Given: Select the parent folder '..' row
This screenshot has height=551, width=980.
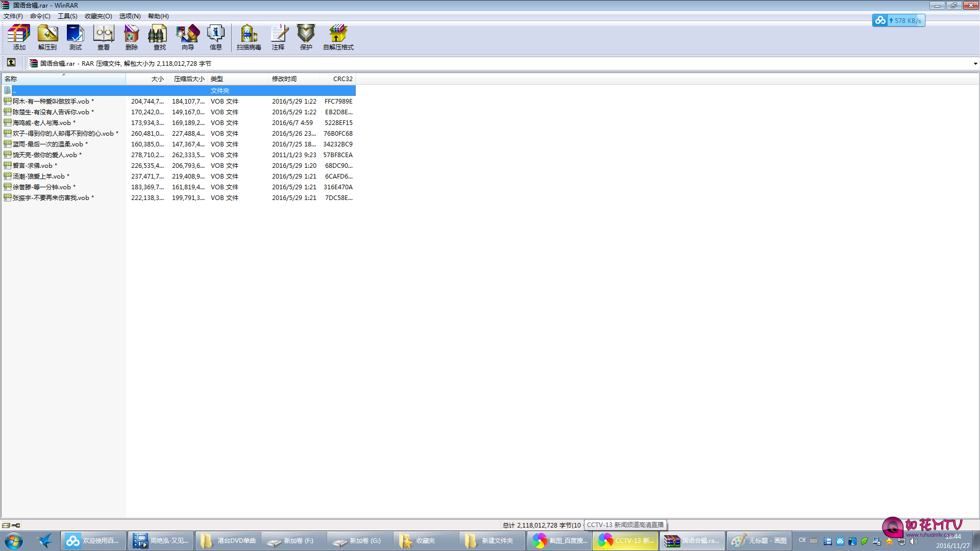Looking at the screenshot, I should (x=179, y=90).
